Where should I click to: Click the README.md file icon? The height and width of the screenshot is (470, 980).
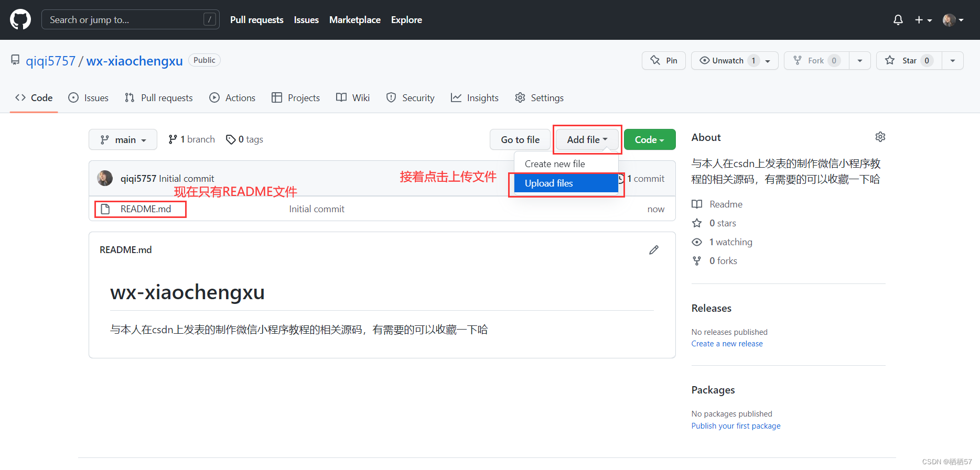[105, 209]
